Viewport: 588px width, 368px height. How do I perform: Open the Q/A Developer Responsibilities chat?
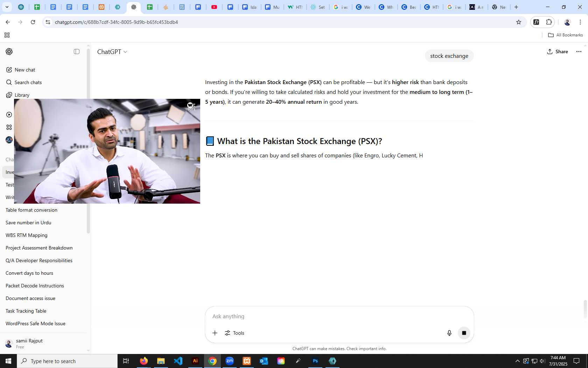click(44, 260)
